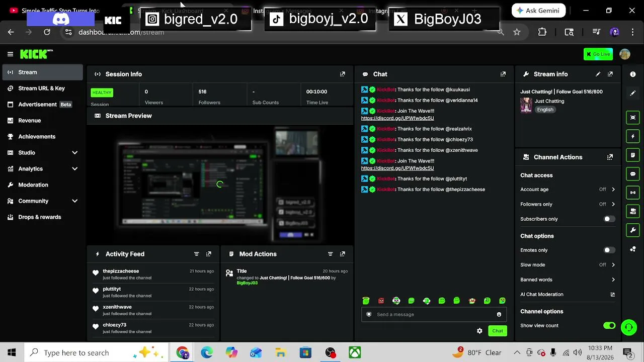The width and height of the screenshot is (644, 362).
Task: Click the shield icon in the message box
Action: 369,314
